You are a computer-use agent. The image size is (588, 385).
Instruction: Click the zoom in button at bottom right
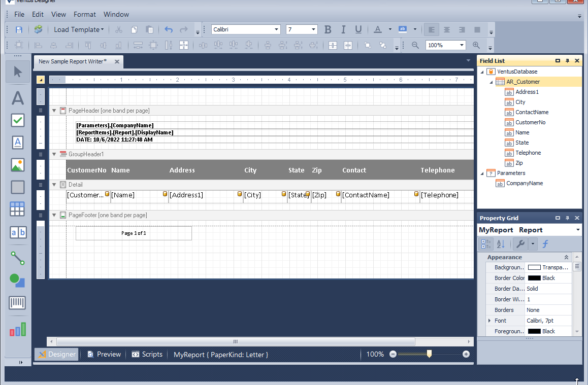coord(466,354)
